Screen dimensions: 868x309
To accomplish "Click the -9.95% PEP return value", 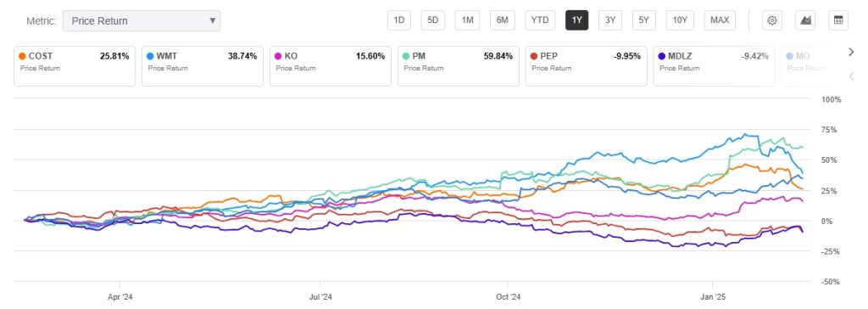I will click(x=627, y=56).
